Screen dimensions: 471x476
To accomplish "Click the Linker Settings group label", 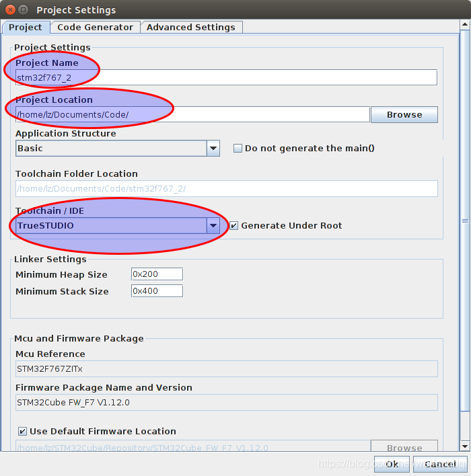I will point(50,260).
